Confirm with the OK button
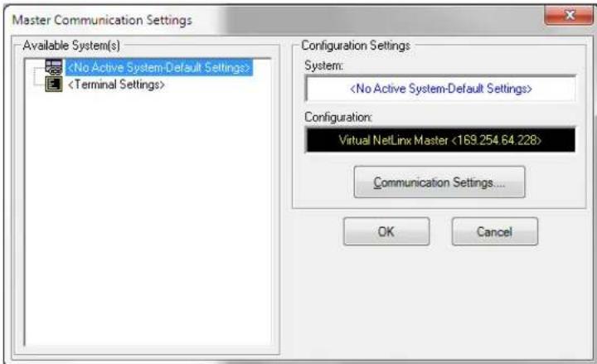 [x=386, y=231]
